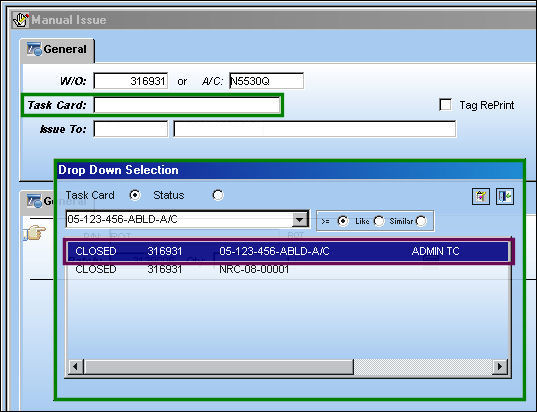Choose the Like search radio option
The image size is (537, 412).
(379, 221)
